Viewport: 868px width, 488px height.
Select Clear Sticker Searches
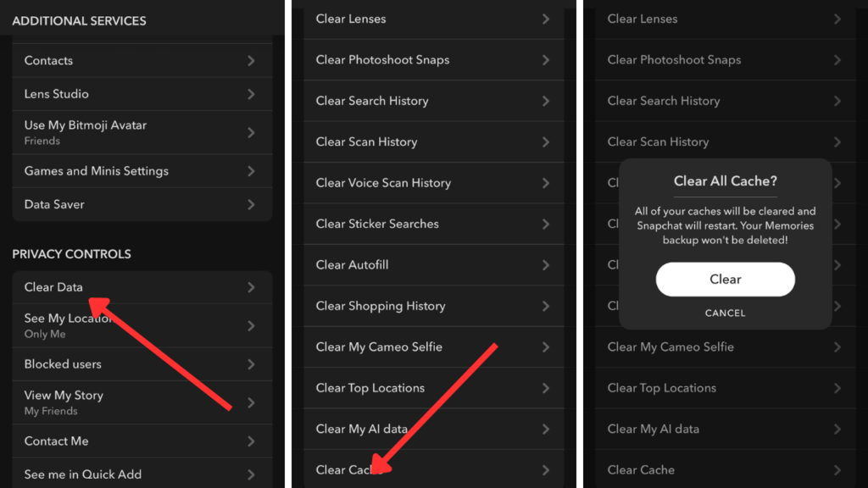[434, 224]
